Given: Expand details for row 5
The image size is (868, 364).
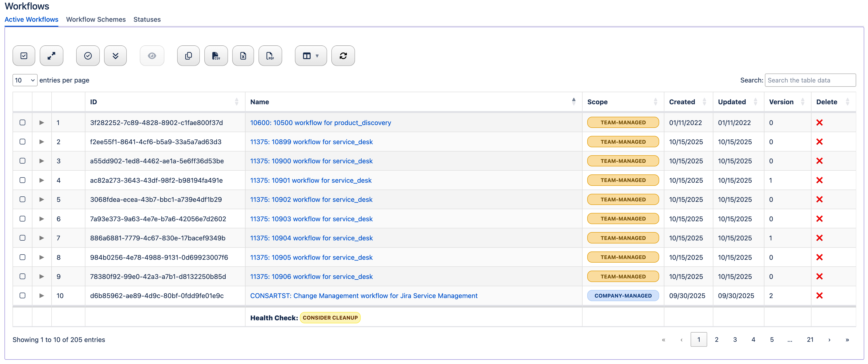Looking at the screenshot, I should [x=42, y=199].
